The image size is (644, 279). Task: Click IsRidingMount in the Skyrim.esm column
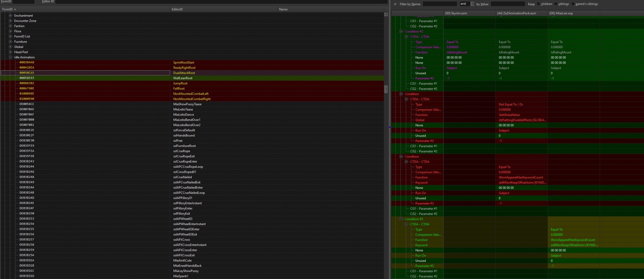click(457, 53)
